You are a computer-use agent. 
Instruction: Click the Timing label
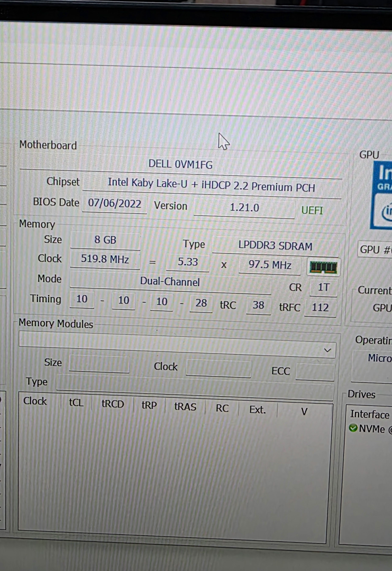point(46,299)
